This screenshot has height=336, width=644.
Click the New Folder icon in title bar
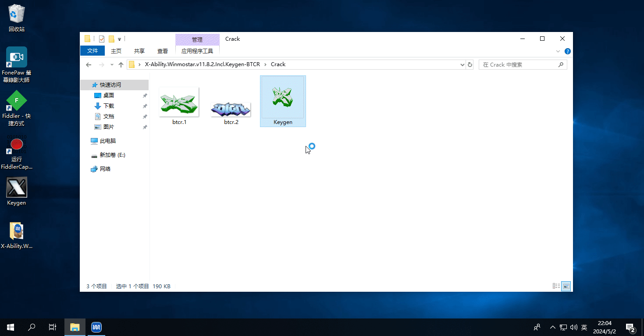point(111,39)
